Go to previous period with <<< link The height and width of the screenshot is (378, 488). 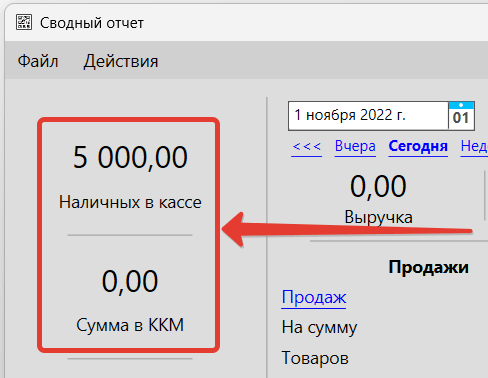[x=307, y=146]
